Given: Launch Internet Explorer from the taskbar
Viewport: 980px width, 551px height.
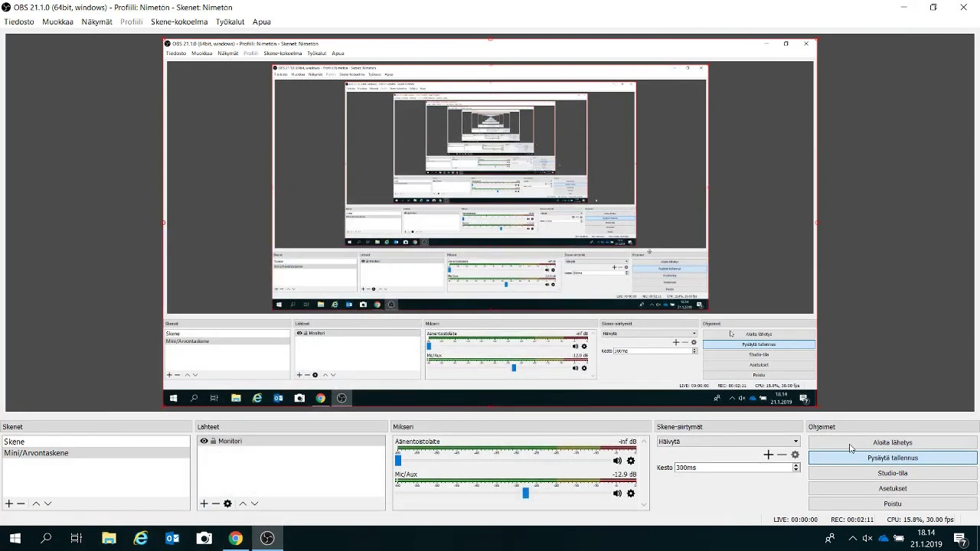Looking at the screenshot, I should [141, 538].
